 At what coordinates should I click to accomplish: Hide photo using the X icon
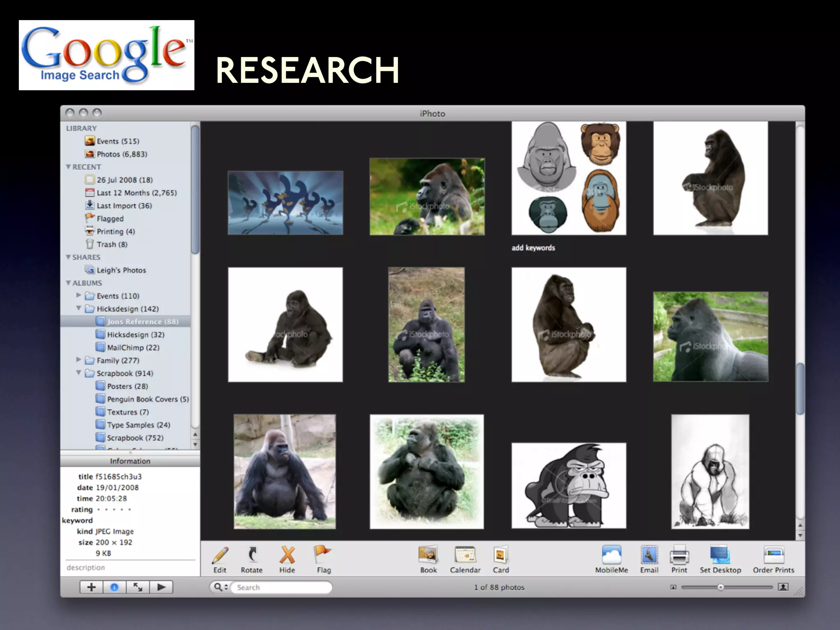click(287, 555)
